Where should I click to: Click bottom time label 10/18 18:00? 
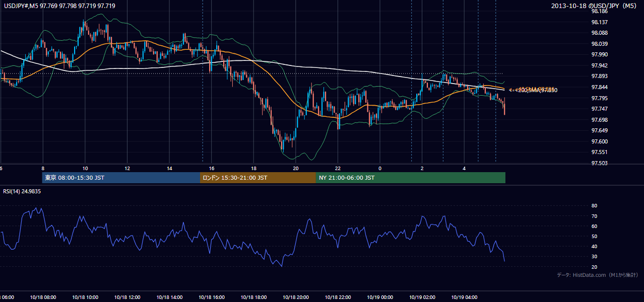click(x=253, y=297)
